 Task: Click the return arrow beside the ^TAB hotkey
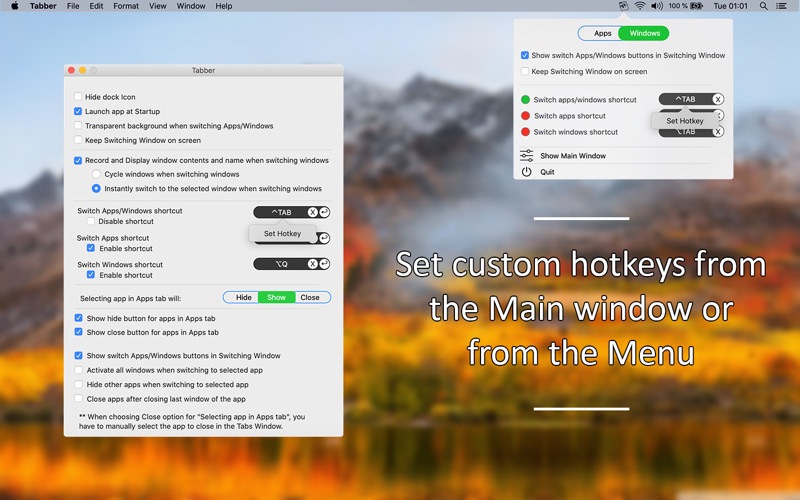click(324, 212)
